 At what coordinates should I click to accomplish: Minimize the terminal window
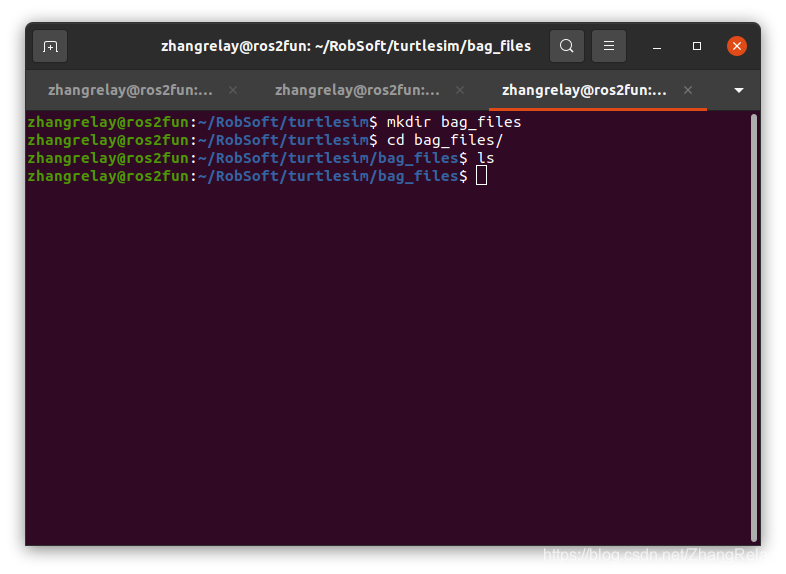tap(657, 47)
